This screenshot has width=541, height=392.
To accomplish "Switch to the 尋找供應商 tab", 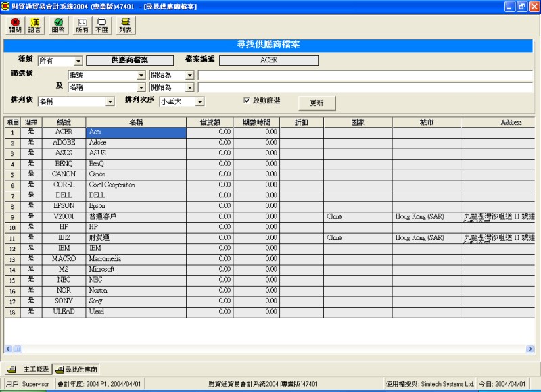I will (x=76, y=370).
